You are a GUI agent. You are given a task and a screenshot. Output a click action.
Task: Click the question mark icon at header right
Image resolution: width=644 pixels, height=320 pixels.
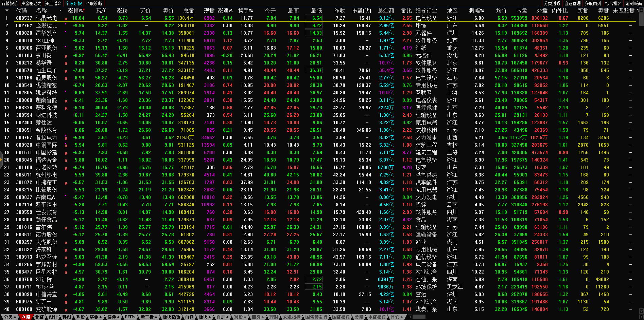click(638, 11)
